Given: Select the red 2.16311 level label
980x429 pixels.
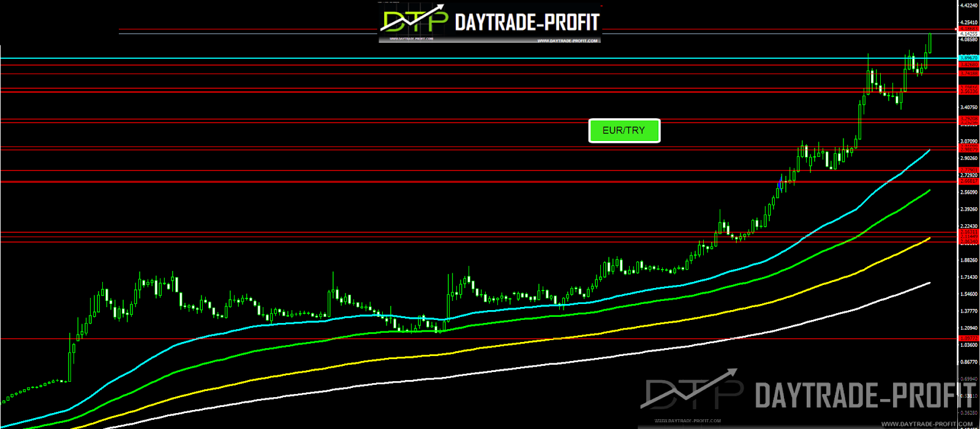Looking at the screenshot, I should coord(968,232).
